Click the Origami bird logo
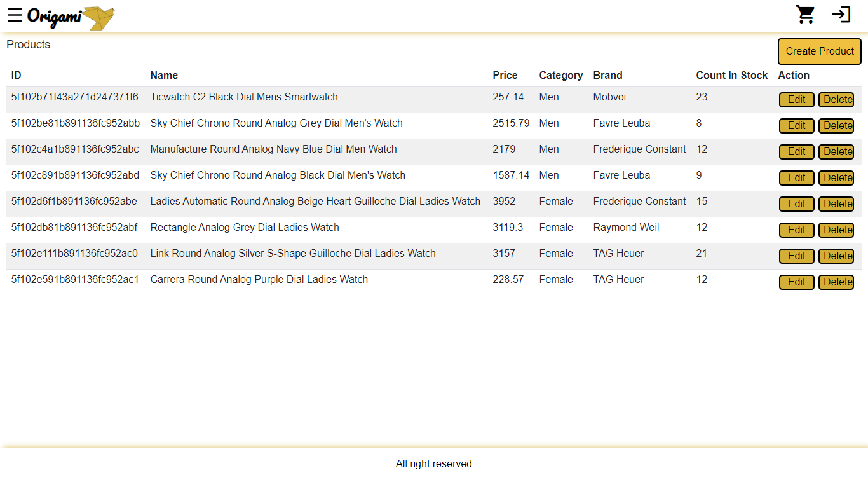The width and height of the screenshot is (868, 480). coord(71,17)
